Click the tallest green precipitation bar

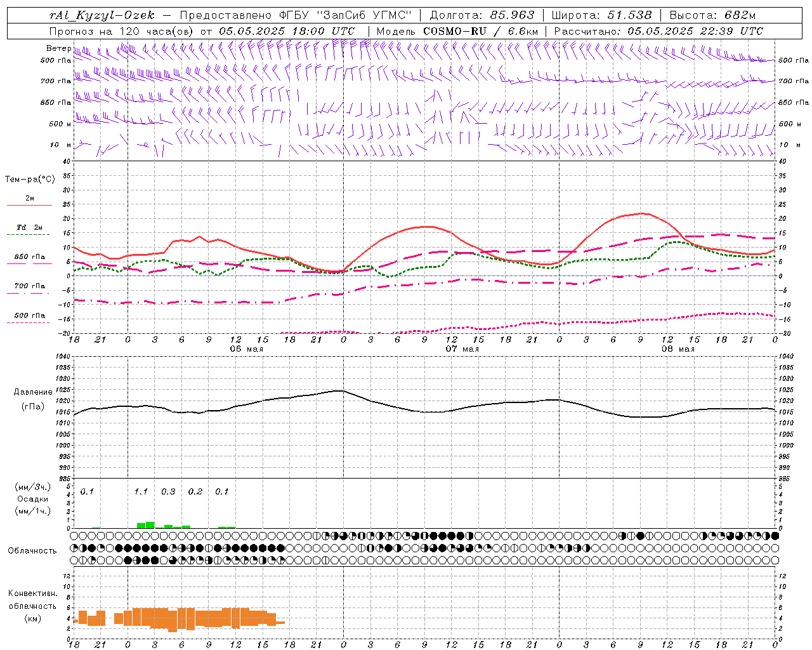pyautogui.click(x=150, y=525)
